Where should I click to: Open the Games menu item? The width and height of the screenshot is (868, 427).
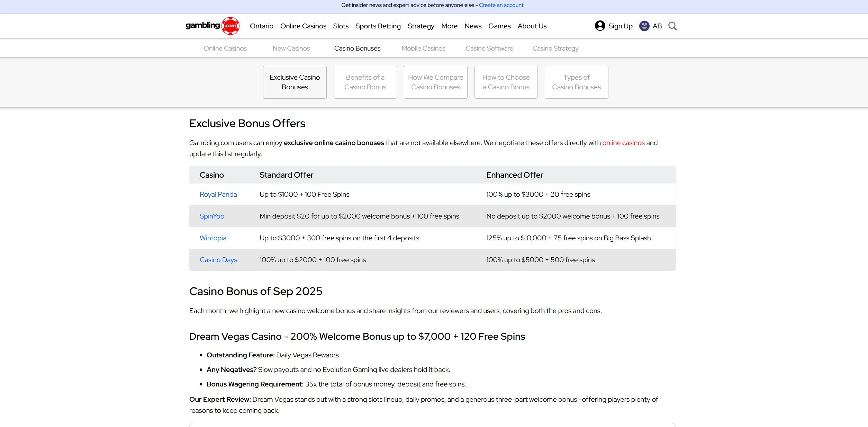point(499,26)
